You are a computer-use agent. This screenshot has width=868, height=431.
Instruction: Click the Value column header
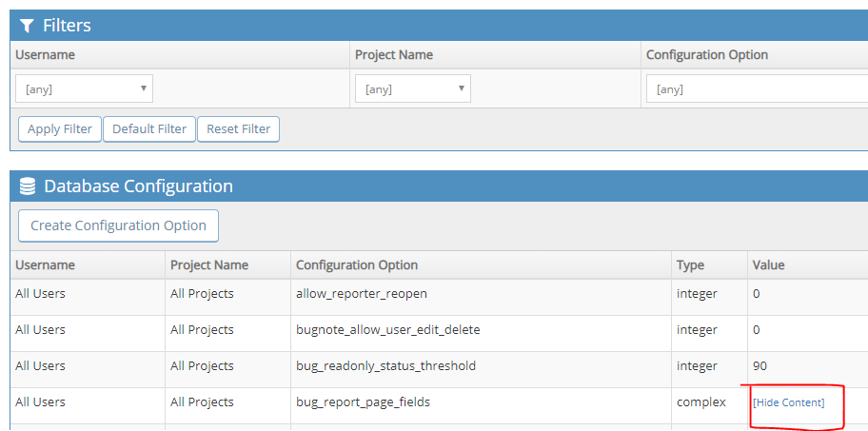[x=768, y=265]
